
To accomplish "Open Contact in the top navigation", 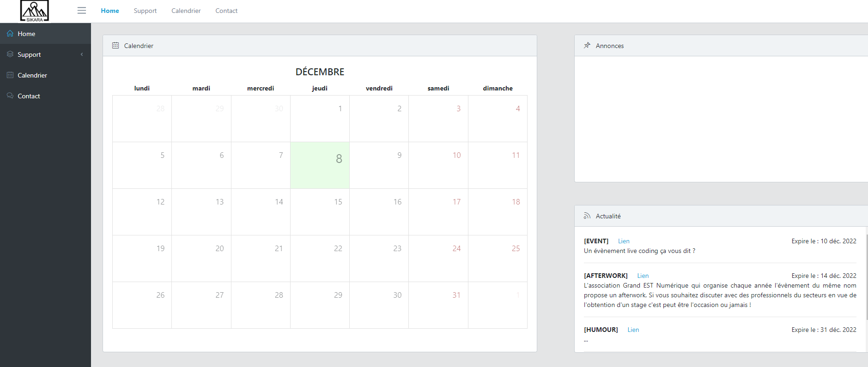I will pyautogui.click(x=226, y=11).
